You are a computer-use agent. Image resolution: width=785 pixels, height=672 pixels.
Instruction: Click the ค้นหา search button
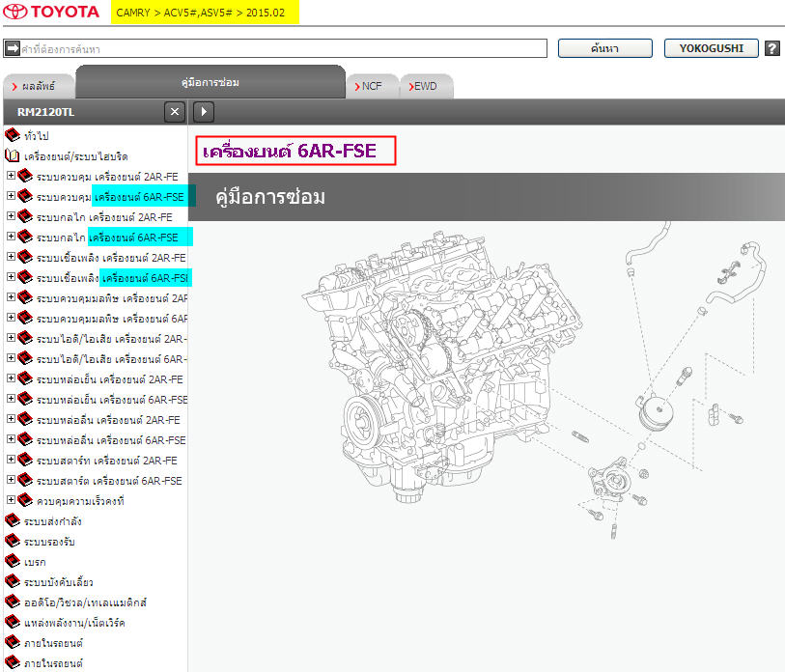pyautogui.click(x=605, y=48)
